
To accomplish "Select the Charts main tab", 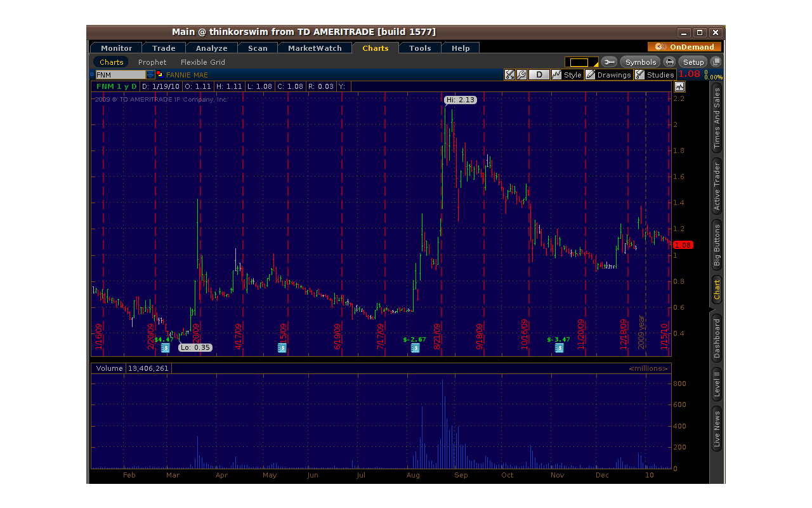I will point(375,48).
